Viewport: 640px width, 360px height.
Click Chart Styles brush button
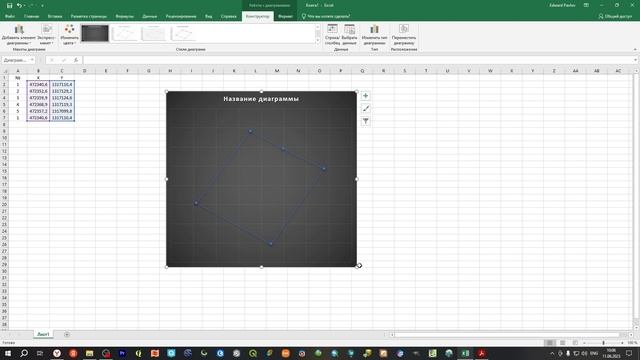(x=366, y=108)
